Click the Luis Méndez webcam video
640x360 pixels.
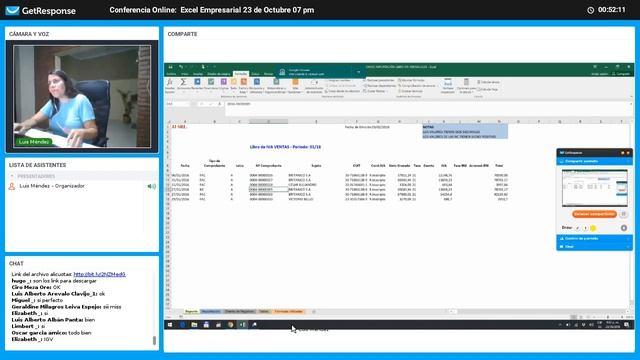pyautogui.click(x=82, y=96)
